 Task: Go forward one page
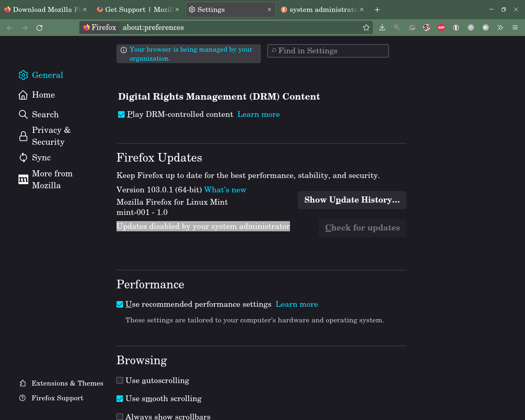click(x=25, y=27)
